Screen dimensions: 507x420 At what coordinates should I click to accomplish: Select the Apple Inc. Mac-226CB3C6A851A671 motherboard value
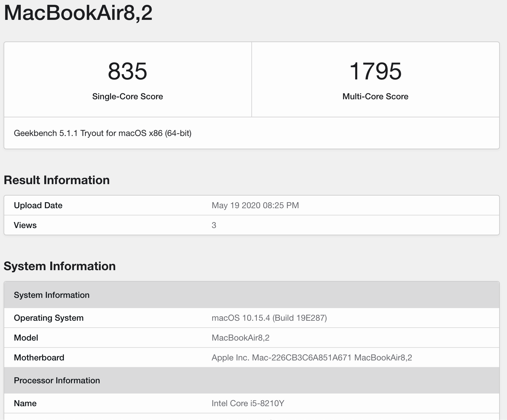[x=312, y=357]
